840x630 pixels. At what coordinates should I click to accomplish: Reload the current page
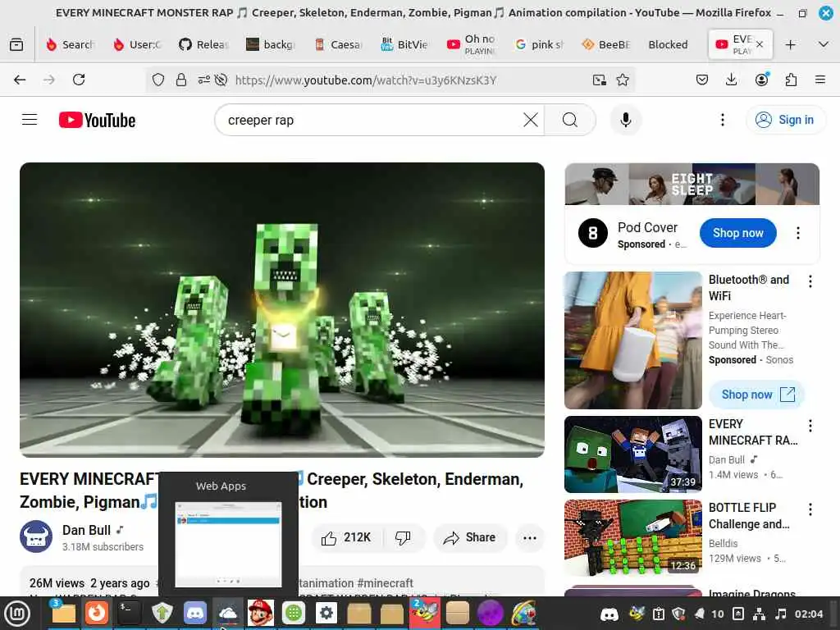(x=79, y=80)
